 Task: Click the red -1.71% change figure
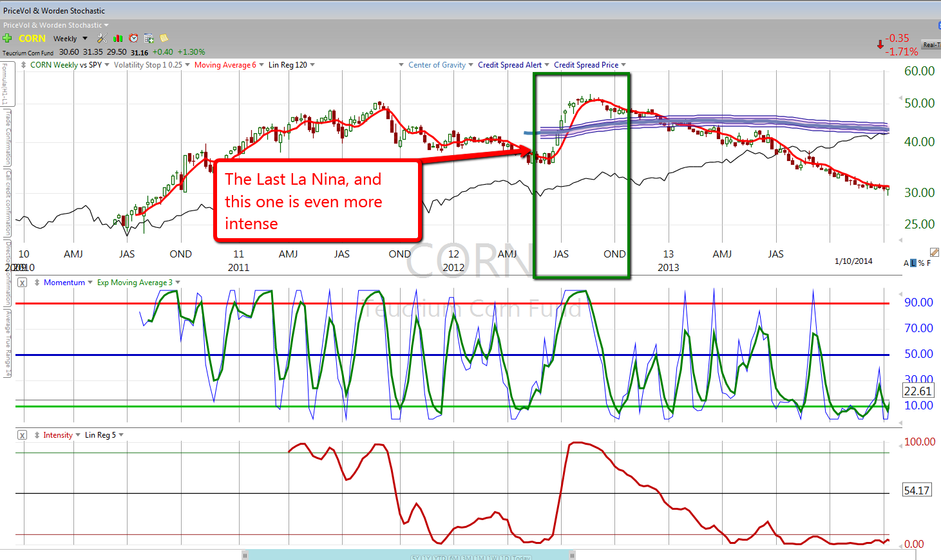coord(902,51)
